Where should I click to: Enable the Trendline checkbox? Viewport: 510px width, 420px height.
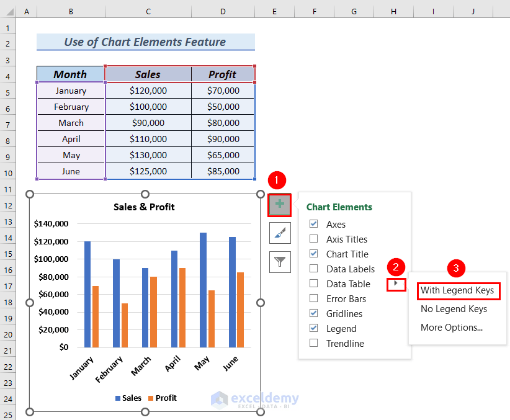point(313,343)
